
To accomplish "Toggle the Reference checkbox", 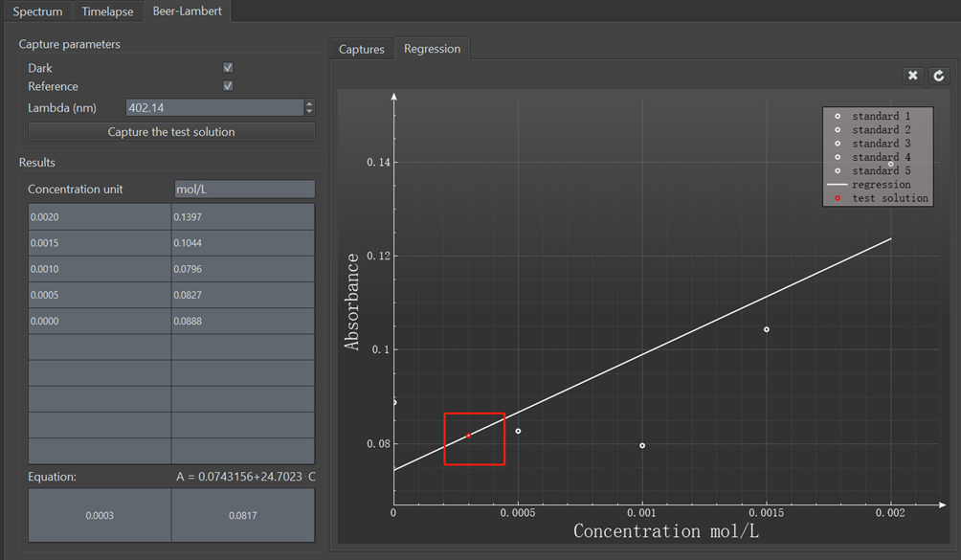I will click(x=228, y=86).
